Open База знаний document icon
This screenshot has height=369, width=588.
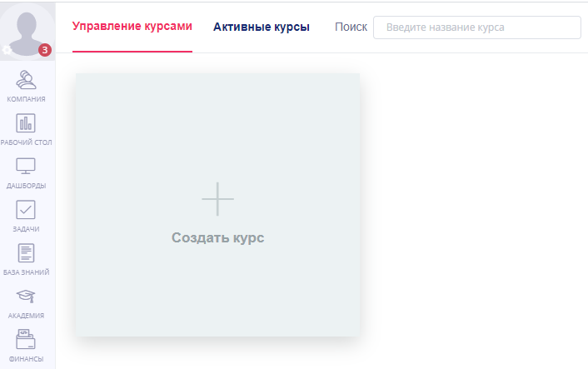coord(26,252)
